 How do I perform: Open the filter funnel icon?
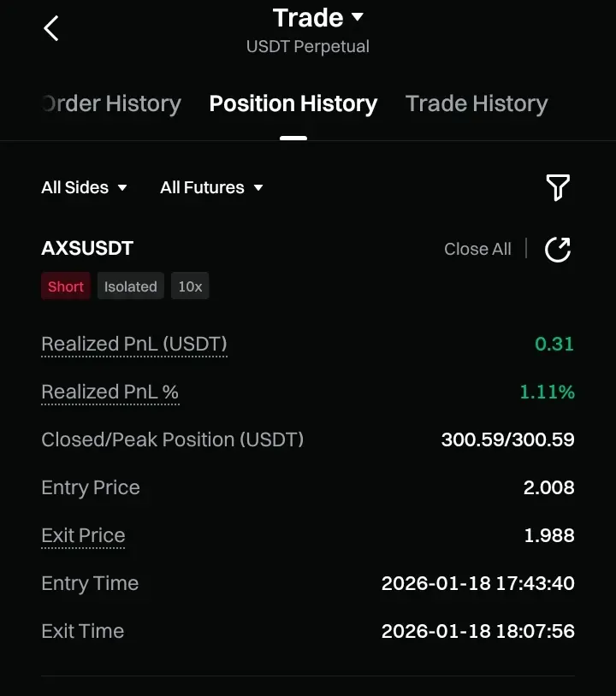coord(558,187)
